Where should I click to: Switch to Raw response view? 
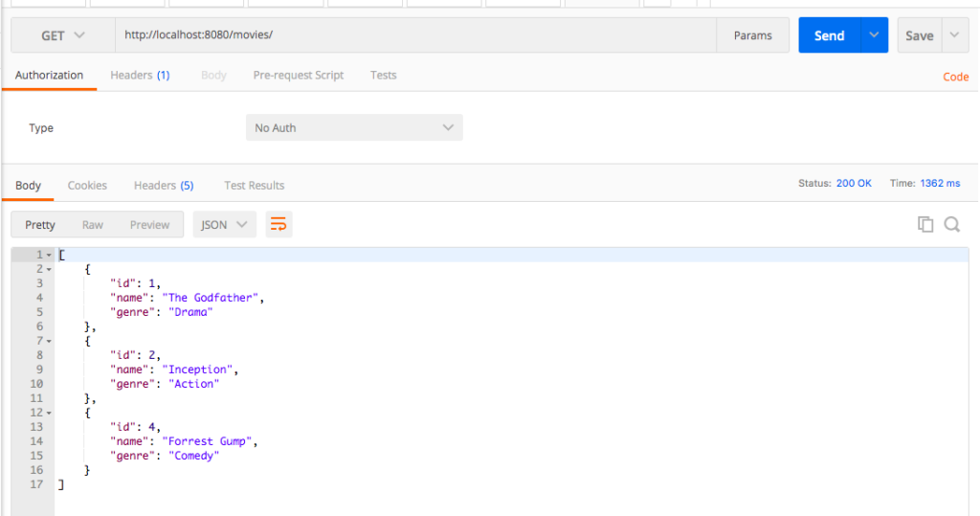click(93, 224)
